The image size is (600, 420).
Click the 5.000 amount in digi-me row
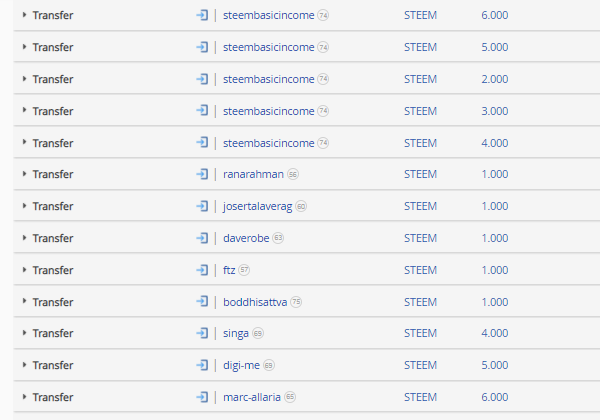495,365
